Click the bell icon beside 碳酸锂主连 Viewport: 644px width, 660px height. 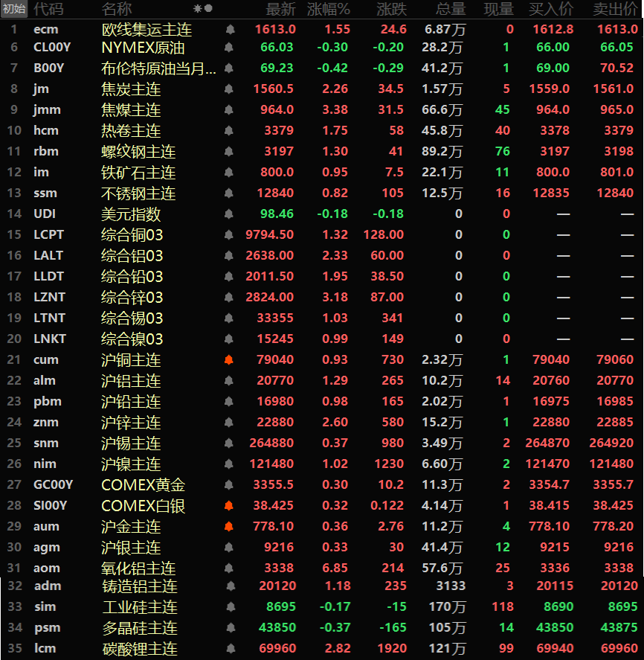pos(229,649)
